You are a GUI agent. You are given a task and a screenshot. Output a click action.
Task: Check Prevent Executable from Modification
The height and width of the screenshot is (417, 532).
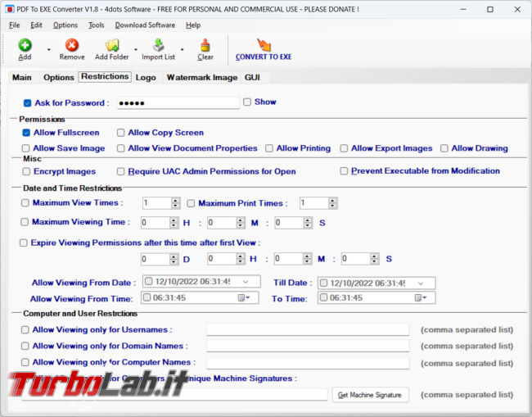click(x=344, y=170)
